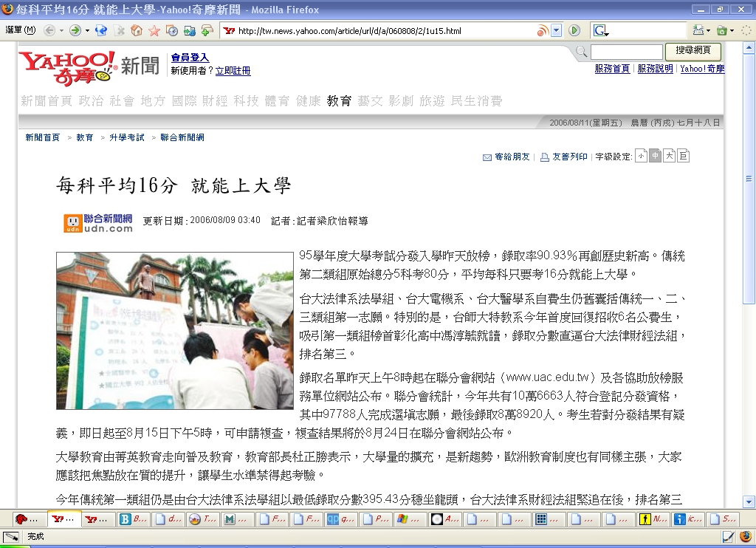
Task: Open the Back button history dropdown
Action: [x=61, y=31]
